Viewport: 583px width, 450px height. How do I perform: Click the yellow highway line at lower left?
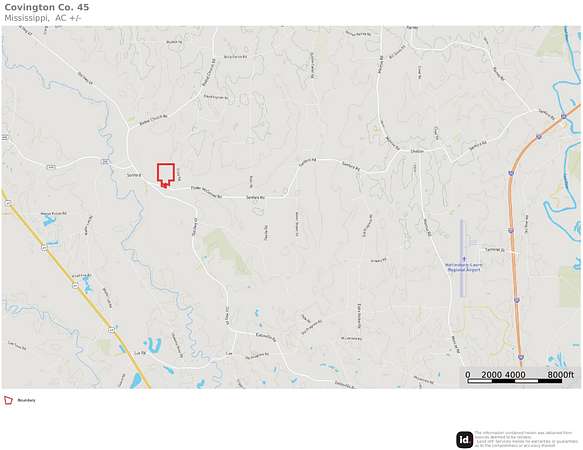click(78, 288)
